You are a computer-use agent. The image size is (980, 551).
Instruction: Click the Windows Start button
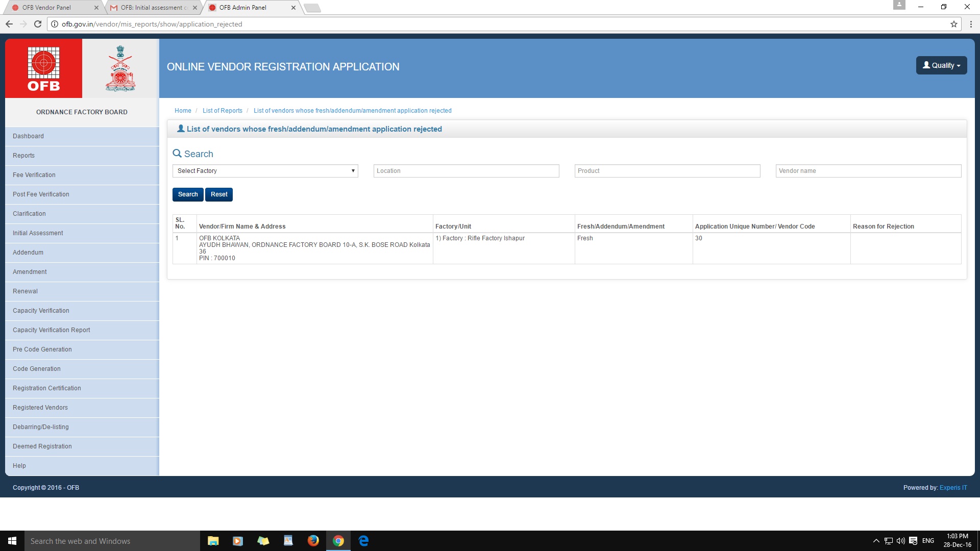click(12, 541)
